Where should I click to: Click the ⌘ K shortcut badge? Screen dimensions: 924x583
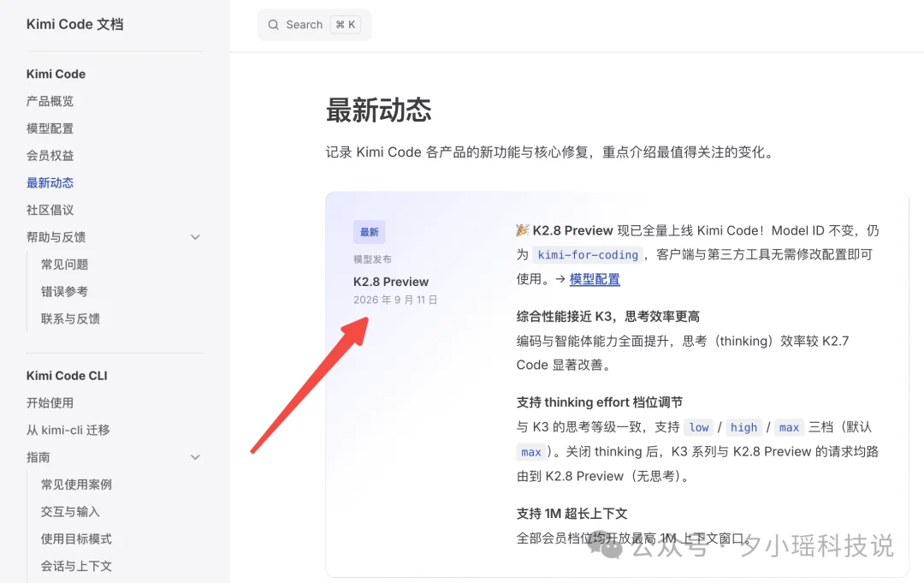pos(346,25)
